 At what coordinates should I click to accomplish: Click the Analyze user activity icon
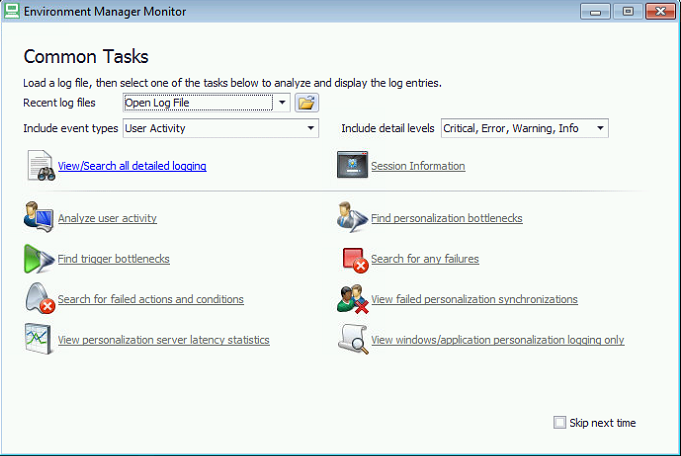click(39, 217)
